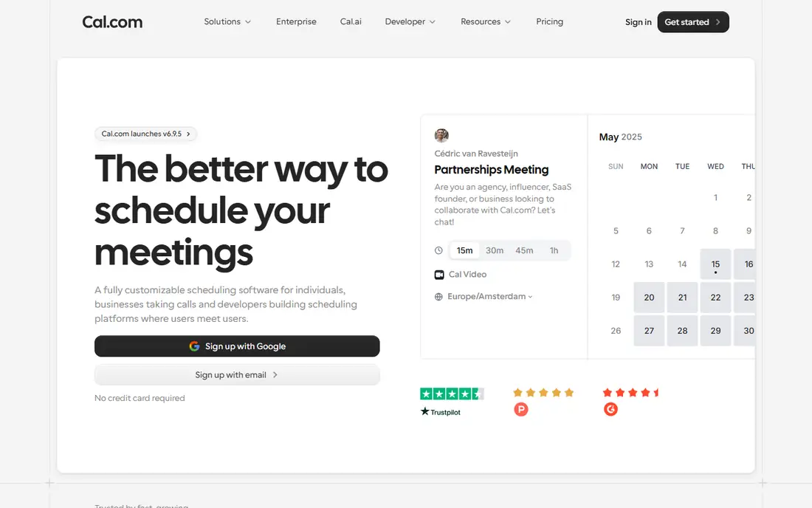Go to the Pricing page
Screen dimensions: 812x508
(x=549, y=21)
